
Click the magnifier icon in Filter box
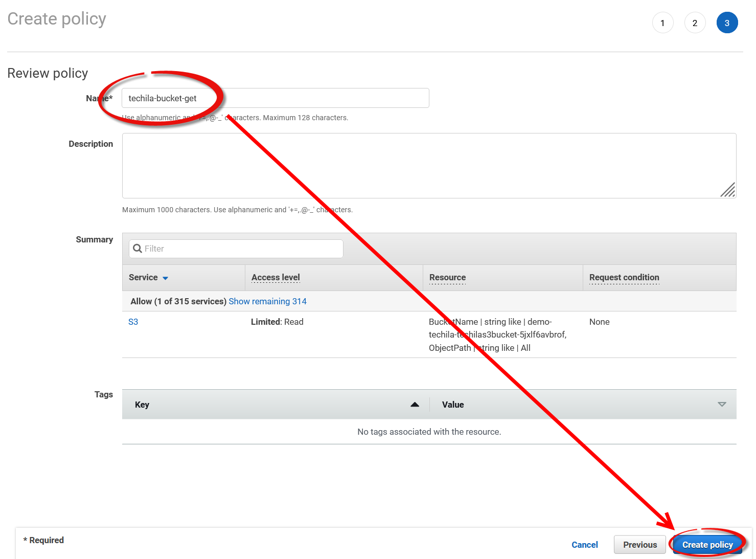point(137,249)
